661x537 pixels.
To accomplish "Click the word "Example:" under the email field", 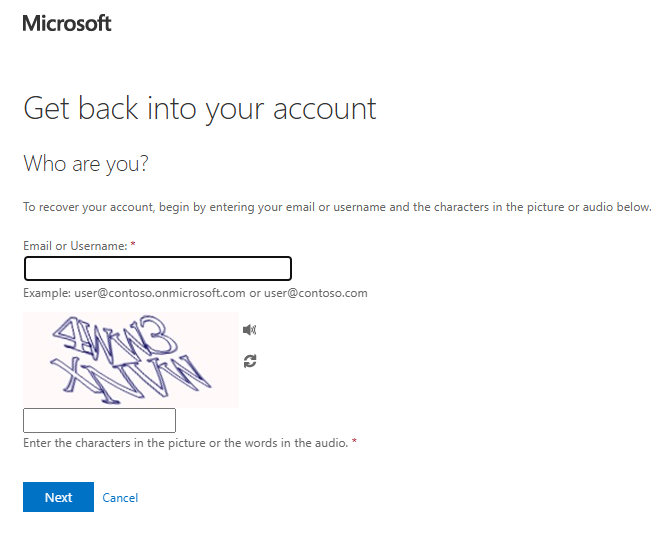I will point(47,293).
